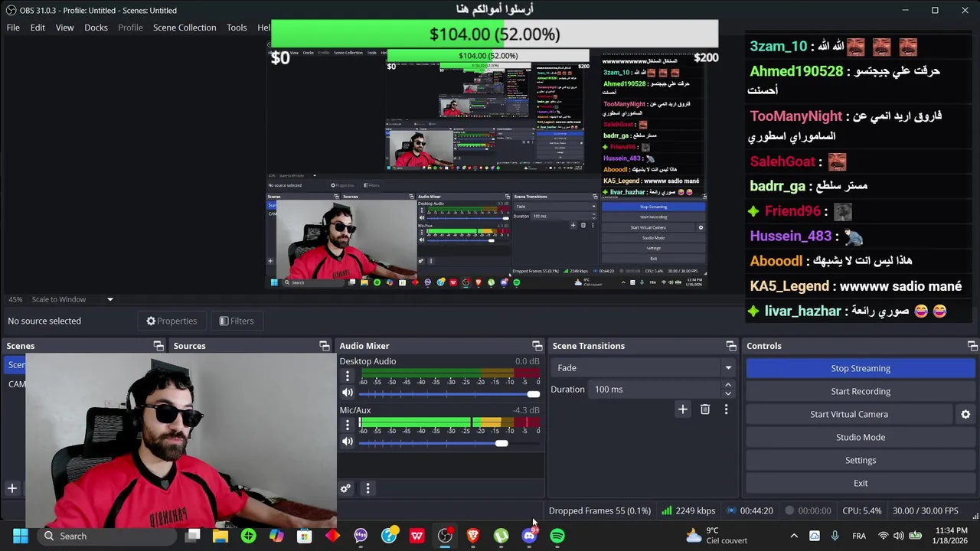Open virtual camera settings gear

pyautogui.click(x=965, y=414)
